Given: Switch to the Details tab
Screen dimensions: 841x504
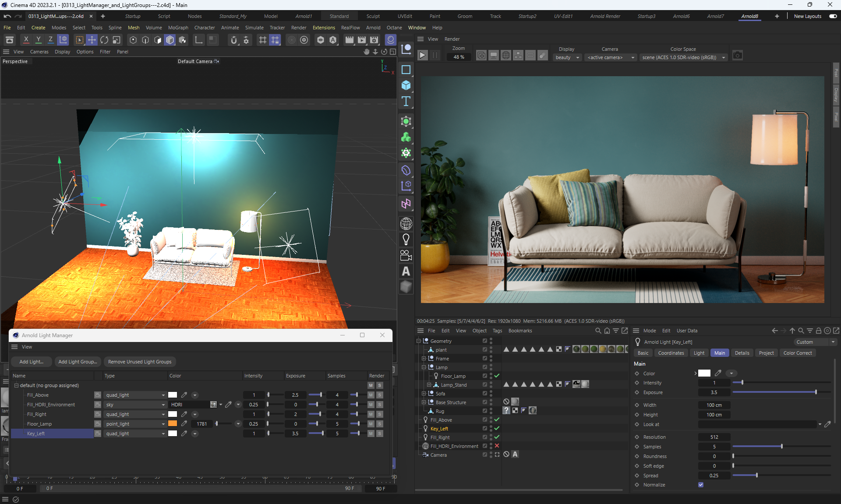Looking at the screenshot, I should click(x=742, y=353).
